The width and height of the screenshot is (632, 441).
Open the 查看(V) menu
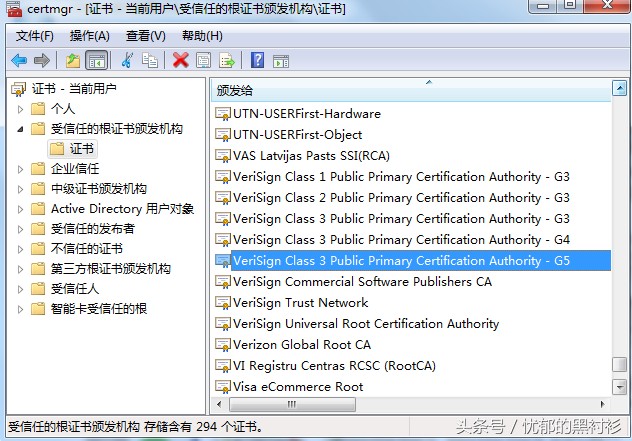[146, 36]
